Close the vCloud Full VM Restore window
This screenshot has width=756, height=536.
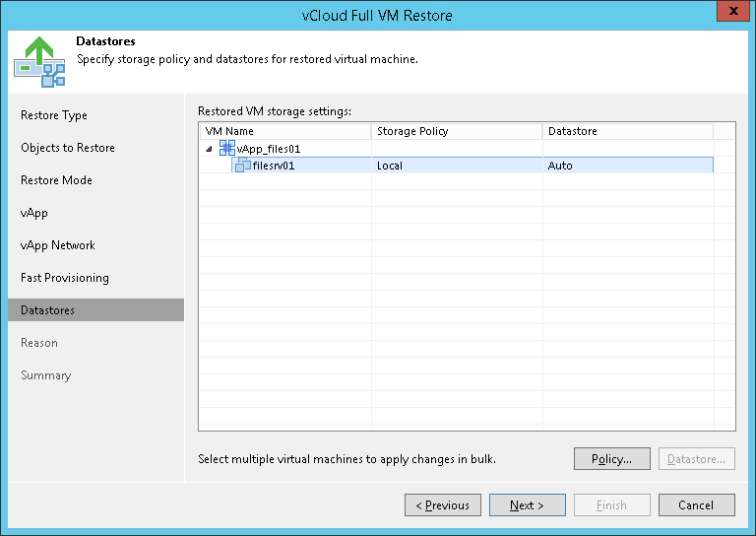tap(733, 11)
